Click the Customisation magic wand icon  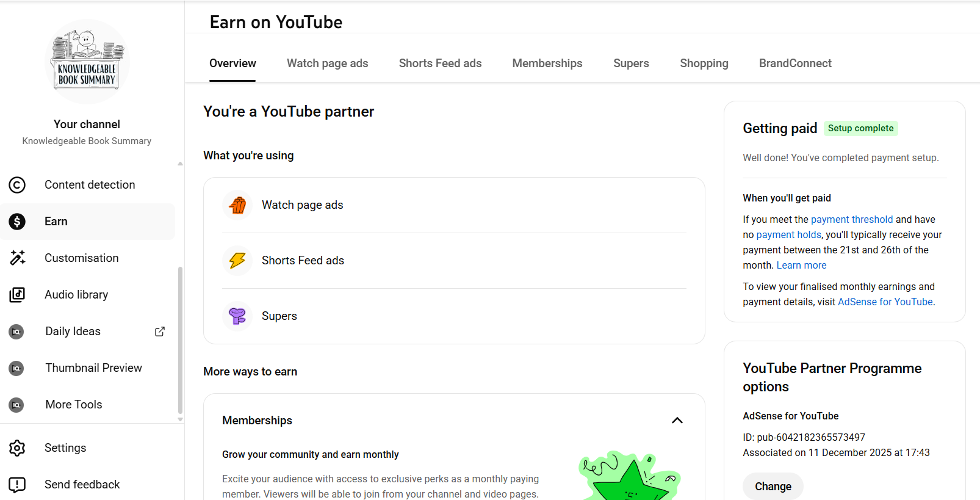pos(17,258)
